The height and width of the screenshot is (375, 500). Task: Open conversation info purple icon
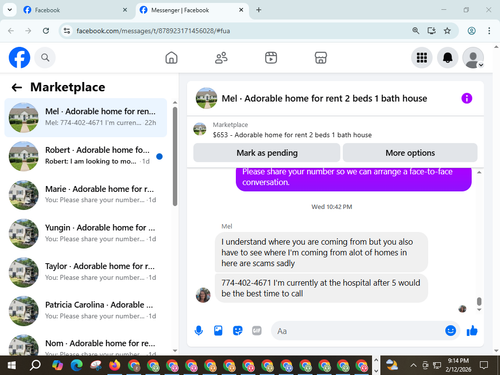[x=466, y=98]
